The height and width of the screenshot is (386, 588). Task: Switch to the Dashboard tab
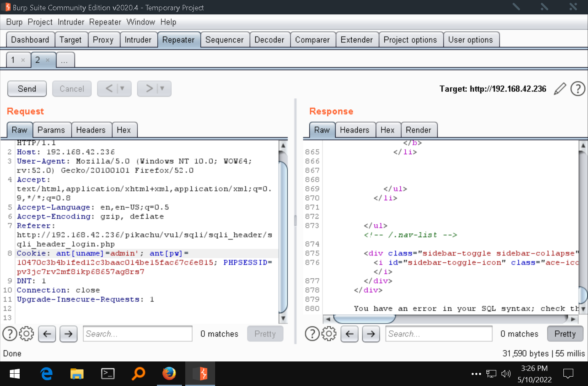click(x=30, y=40)
